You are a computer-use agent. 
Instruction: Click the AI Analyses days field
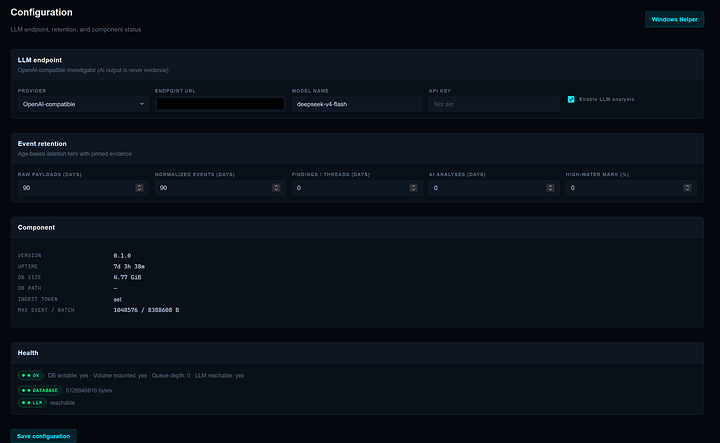494,188
